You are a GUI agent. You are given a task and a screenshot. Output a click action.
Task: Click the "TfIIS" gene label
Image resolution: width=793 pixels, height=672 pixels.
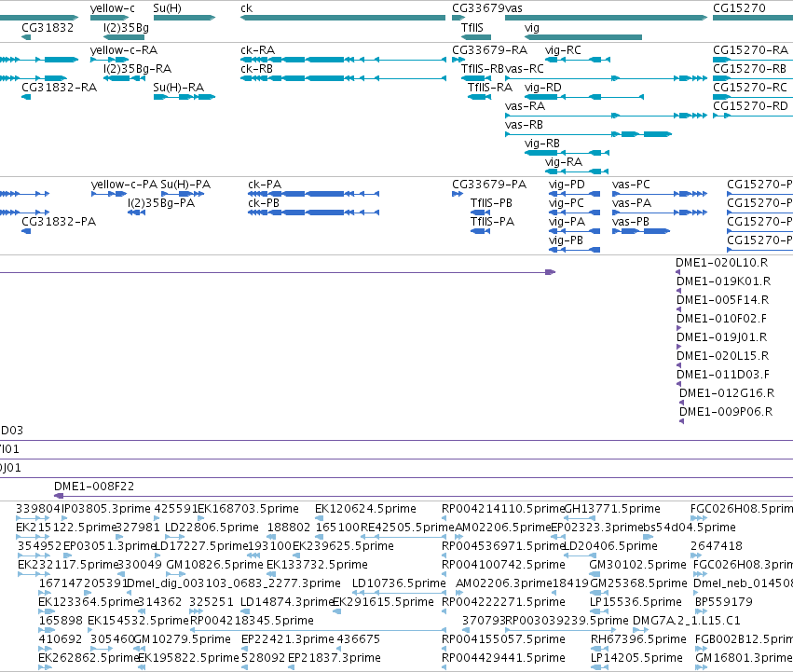click(472, 28)
